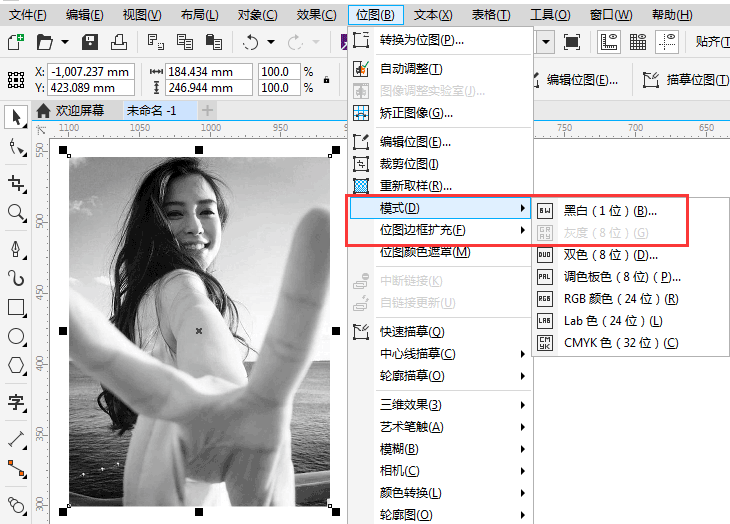Select the Crop tool

17,183
